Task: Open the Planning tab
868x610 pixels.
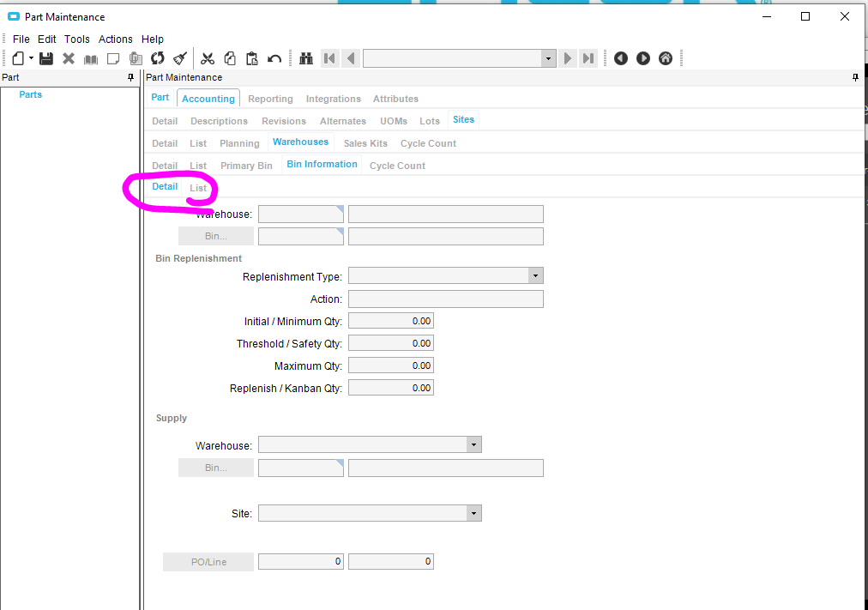Action: point(239,143)
